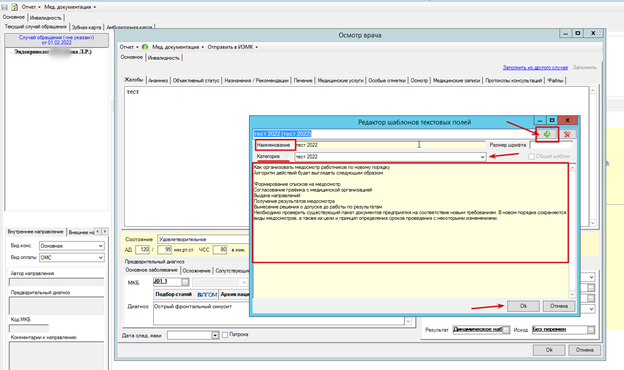Switch to the Объективный статус tab

(196, 80)
